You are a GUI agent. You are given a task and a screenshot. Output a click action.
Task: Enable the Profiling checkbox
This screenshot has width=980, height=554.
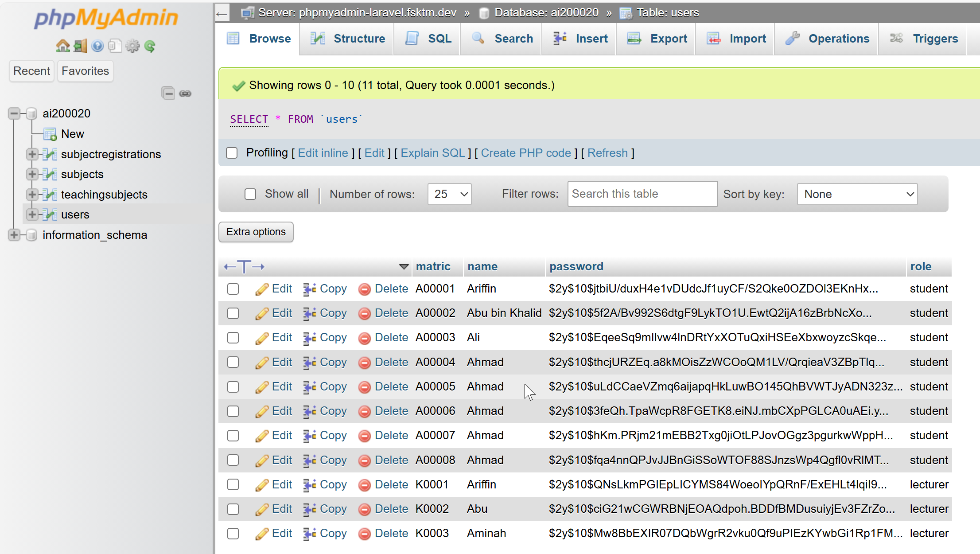(x=232, y=153)
